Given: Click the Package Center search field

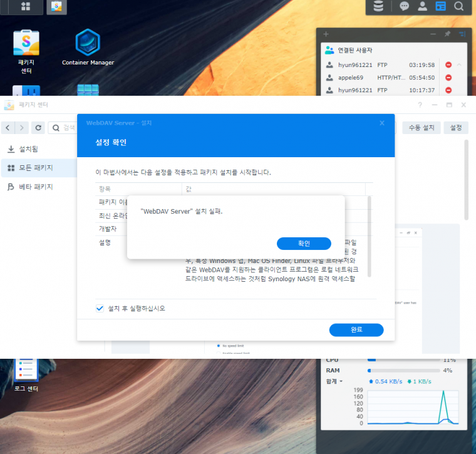Looking at the screenshot, I should pyautogui.click(x=63, y=128).
